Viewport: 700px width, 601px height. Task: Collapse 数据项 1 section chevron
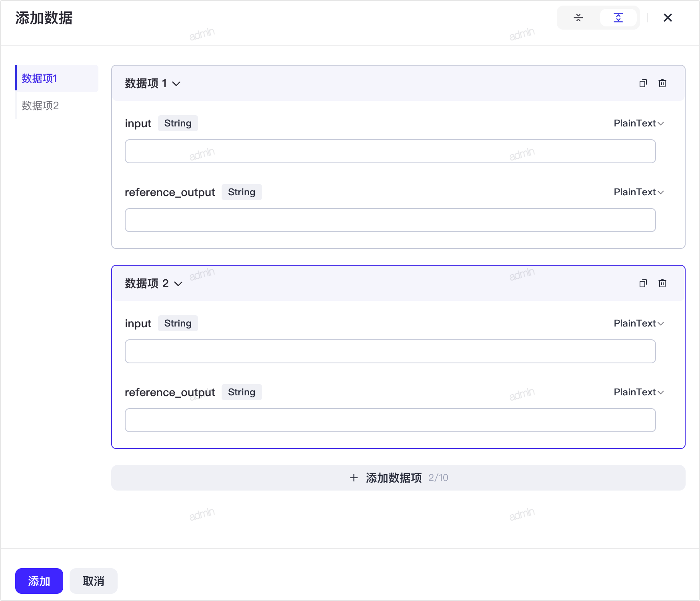click(176, 84)
